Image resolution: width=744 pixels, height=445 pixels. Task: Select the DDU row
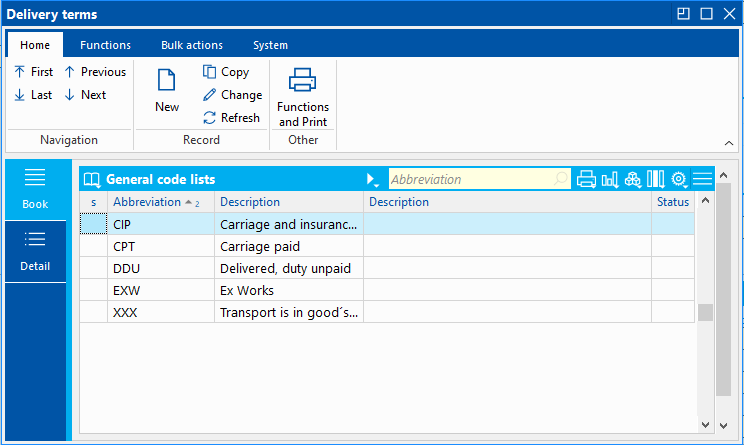click(x=387, y=268)
